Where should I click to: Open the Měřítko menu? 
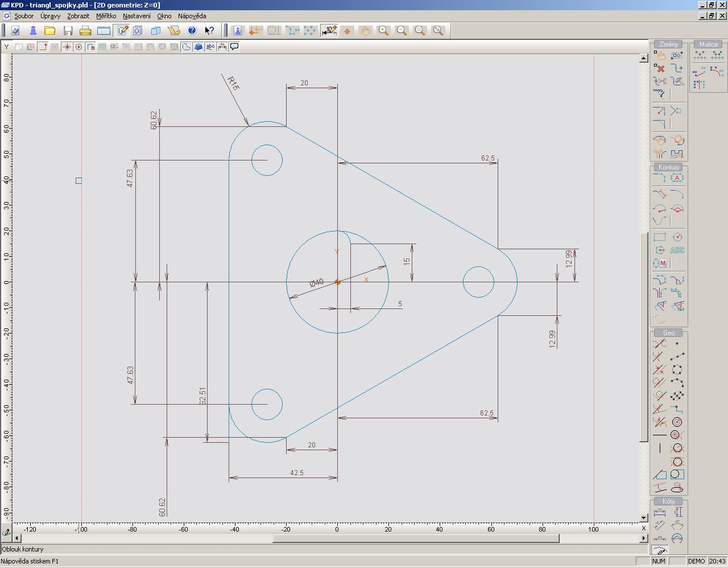(106, 16)
